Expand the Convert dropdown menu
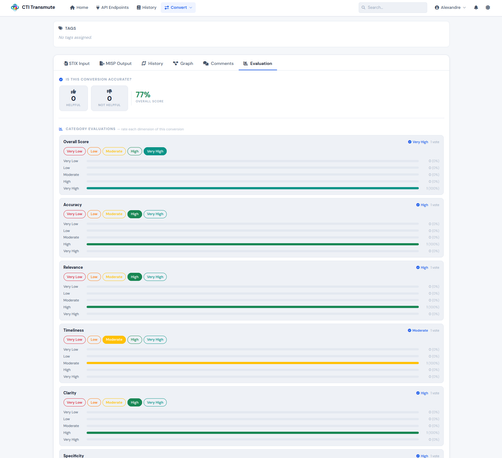The image size is (502, 458). (178, 7)
